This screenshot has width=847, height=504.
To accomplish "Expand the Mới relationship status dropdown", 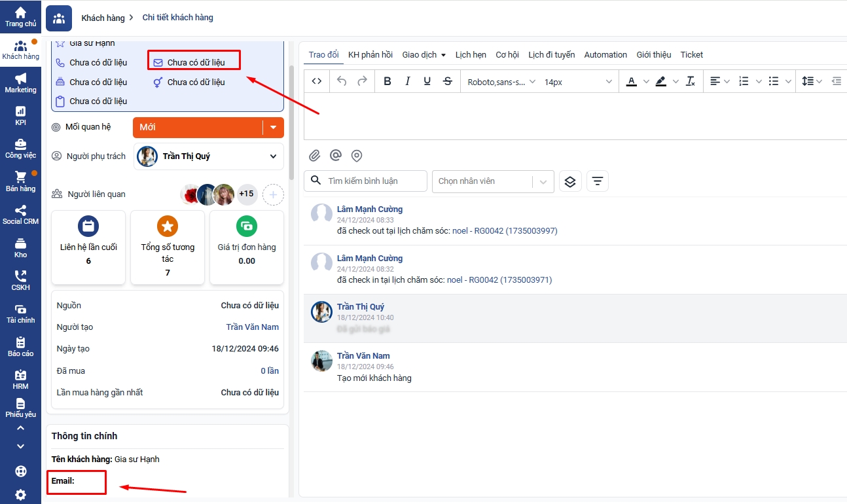I will click(x=274, y=128).
